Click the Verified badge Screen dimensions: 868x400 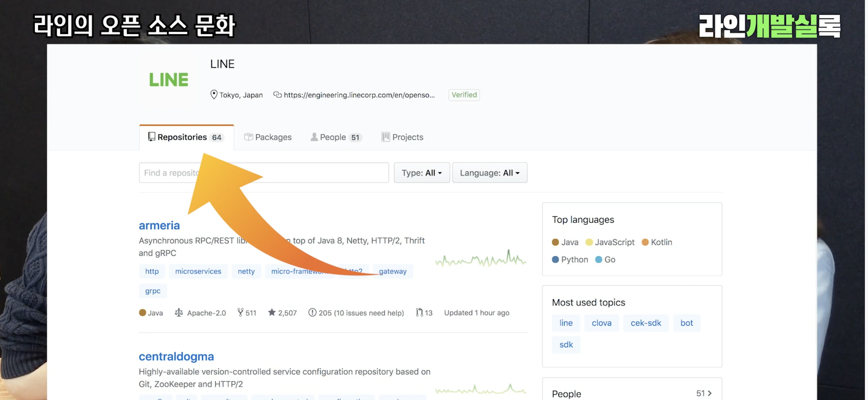[x=464, y=95]
